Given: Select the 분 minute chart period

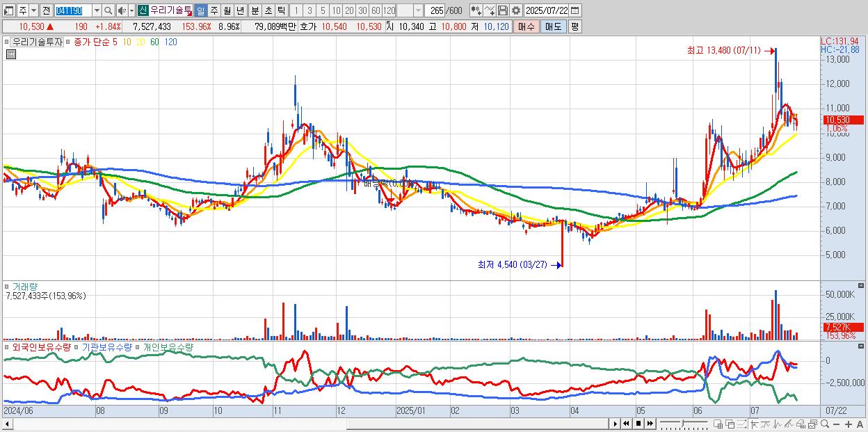Looking at the screenshot, I should point(254,10).
